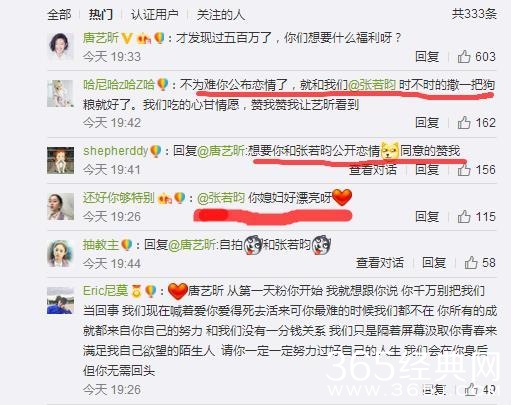Viewport: 511px width, 405px height.
Task: Open the @张若昀 mention in 还好你够特别's comment
Action: 221,198
